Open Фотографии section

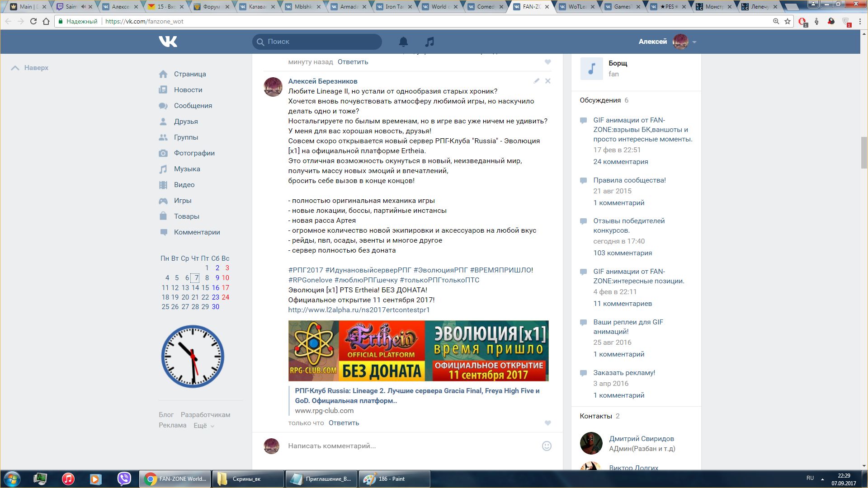(x=194, y=153)
